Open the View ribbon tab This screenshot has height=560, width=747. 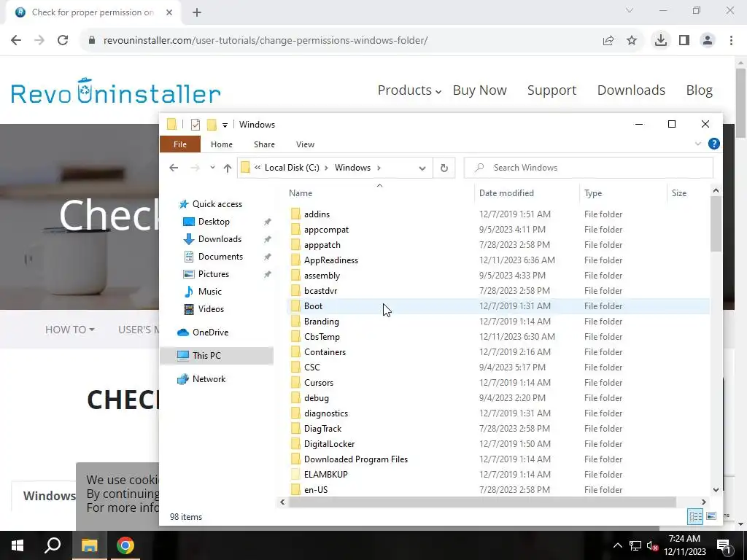tap(305, 144)
